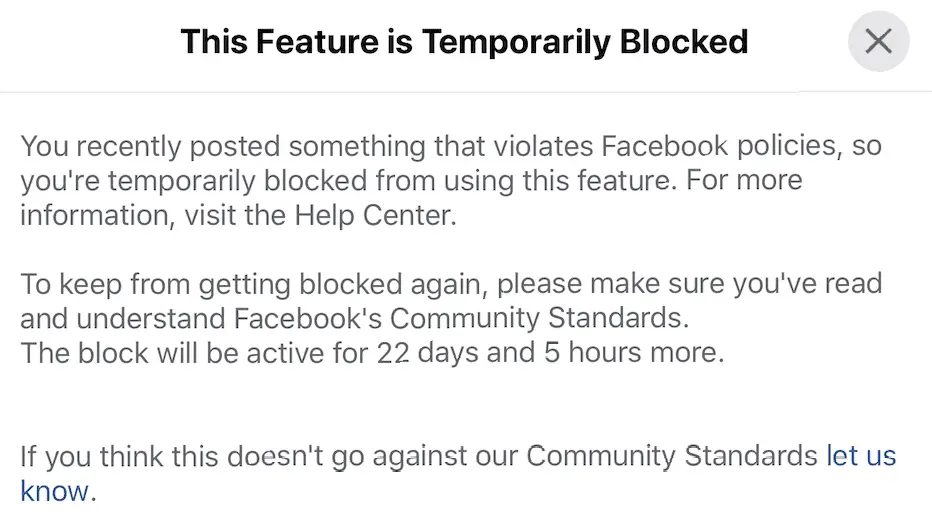The height and width of the screenshot is (528, 932).
Task: Click 'Community Standards' in the last sentence
Action: (672, 457)
